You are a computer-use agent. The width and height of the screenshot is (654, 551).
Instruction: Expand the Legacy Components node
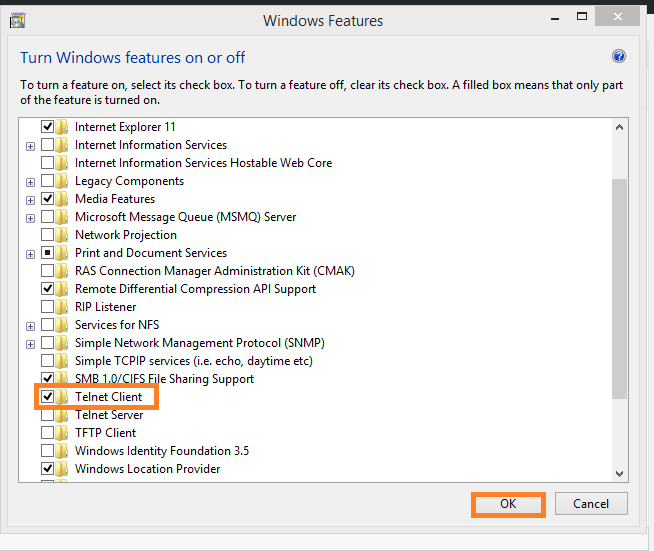coord(30,182)
